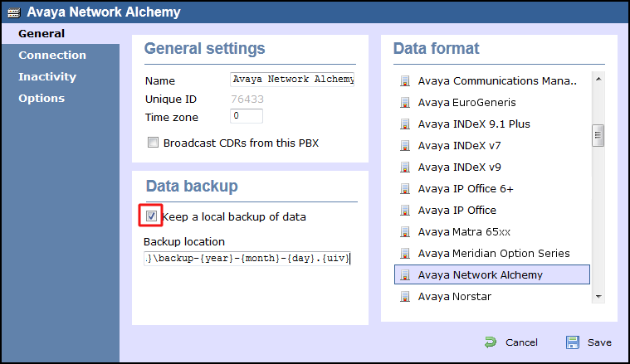Open the Connection tab
This screenshot has height=364, width=630.
[52, 56]
